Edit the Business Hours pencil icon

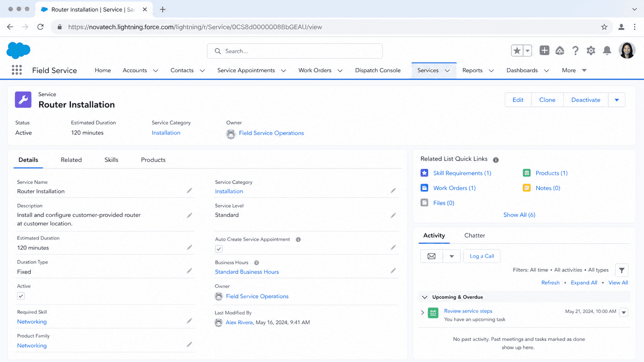click(x=393, y=271)
